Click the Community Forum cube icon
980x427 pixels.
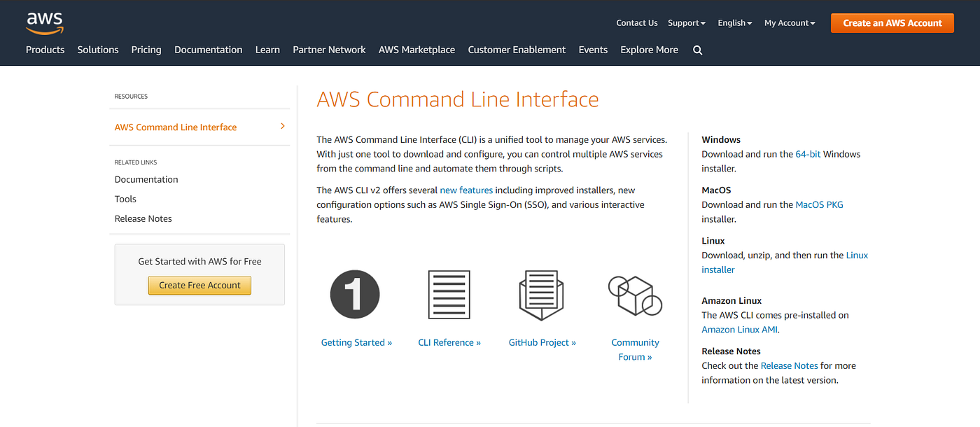tap(634, 295)
